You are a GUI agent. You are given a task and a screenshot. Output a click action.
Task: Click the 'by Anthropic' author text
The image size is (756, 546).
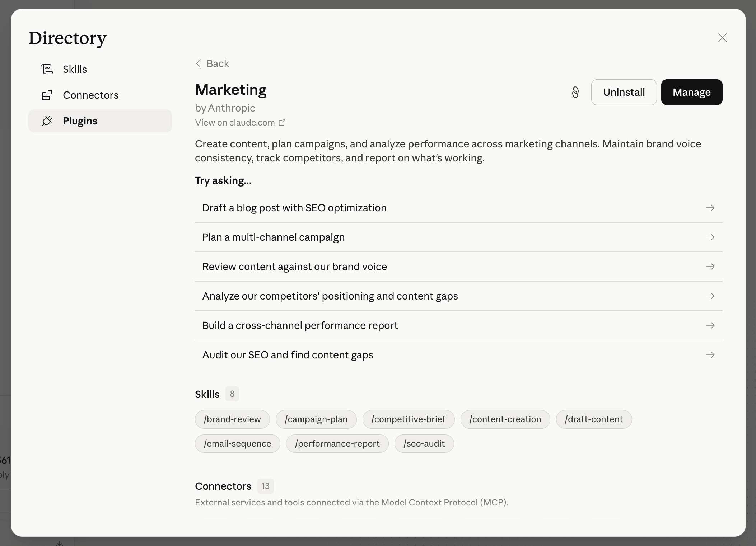tap(225, 108)
